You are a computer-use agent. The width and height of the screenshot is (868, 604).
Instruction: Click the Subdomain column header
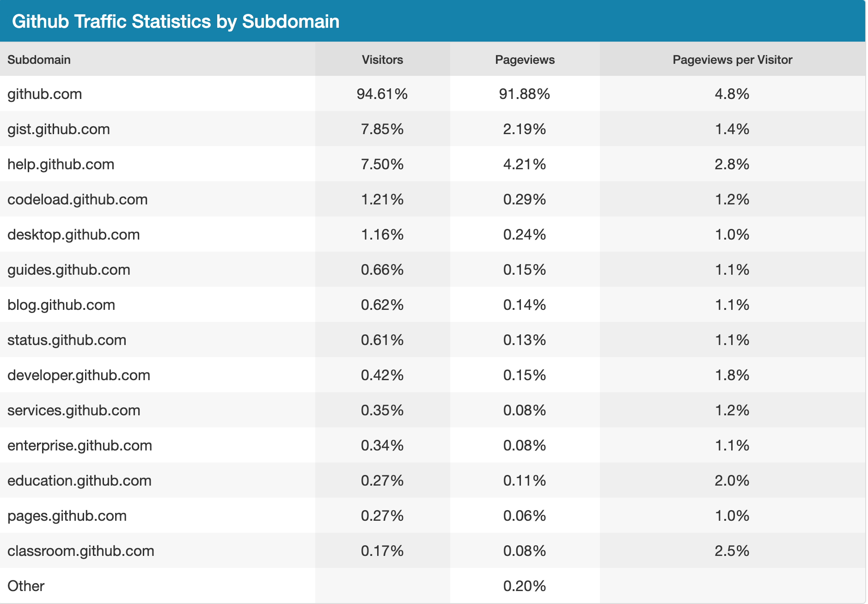point(39,60)
